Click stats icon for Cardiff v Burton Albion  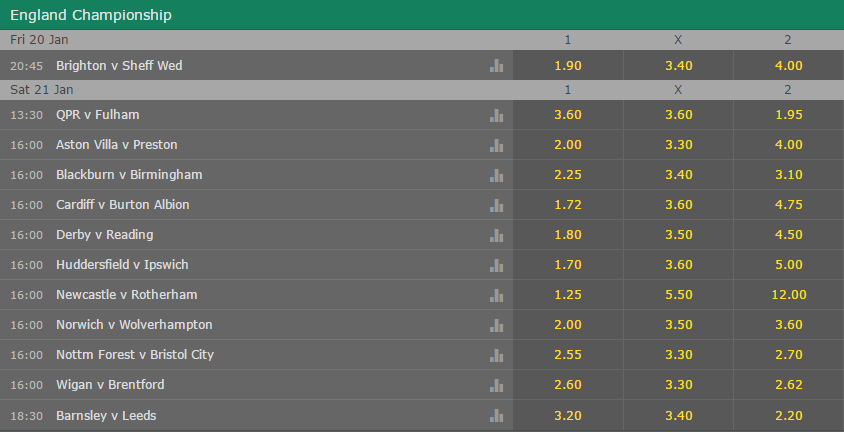[x=496, y=205]
